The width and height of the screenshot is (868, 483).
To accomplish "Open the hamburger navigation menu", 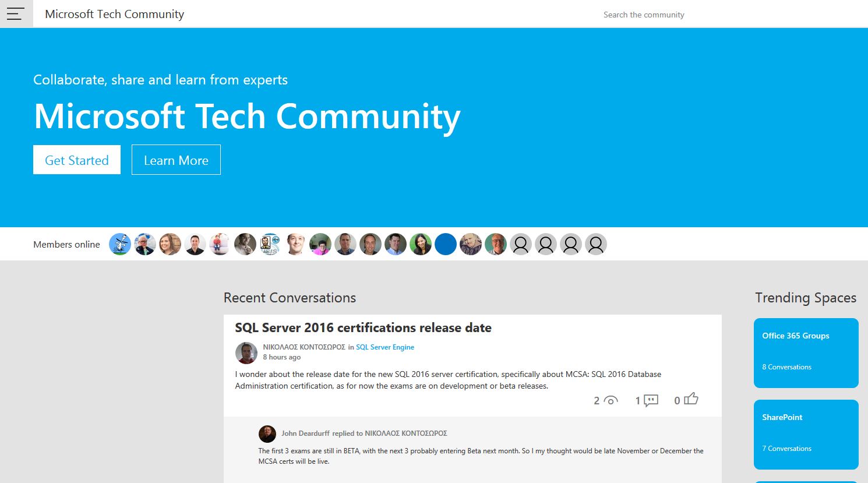I will coord(16,14).
